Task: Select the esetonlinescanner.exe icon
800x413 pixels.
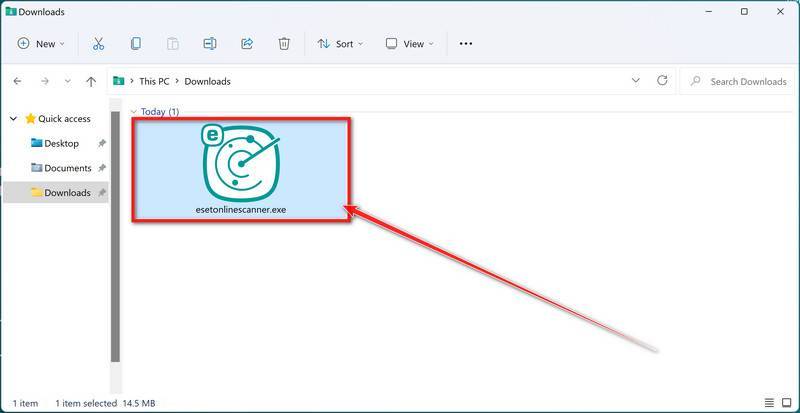Action: (x=241, y=161)
